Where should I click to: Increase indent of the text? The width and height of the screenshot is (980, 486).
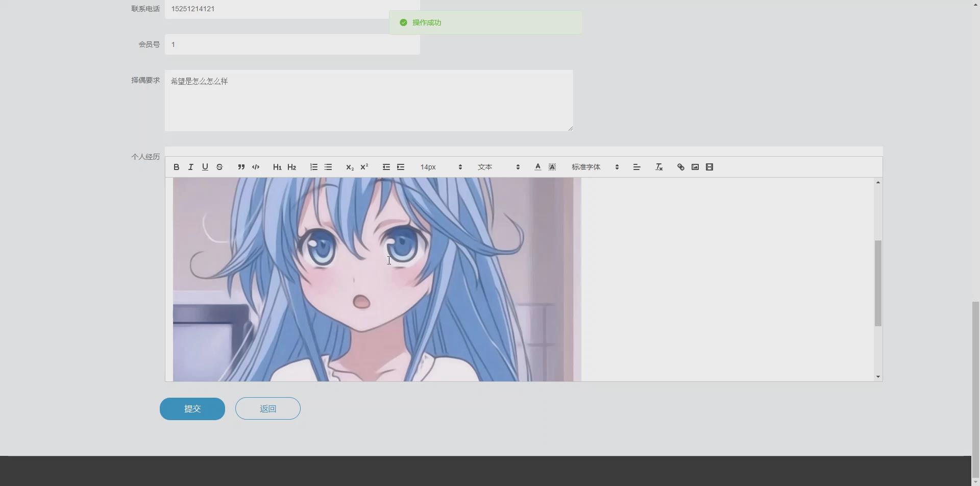(x=400, y=167)
